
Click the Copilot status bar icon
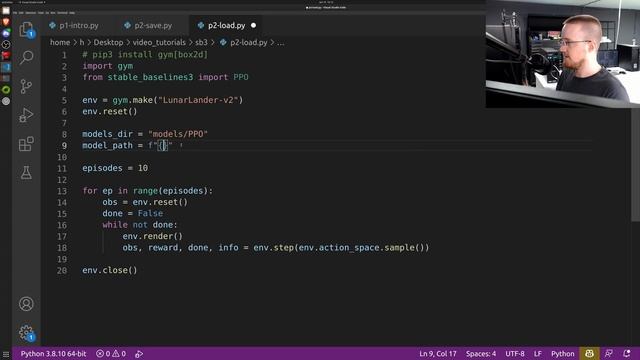coord(589,353)
